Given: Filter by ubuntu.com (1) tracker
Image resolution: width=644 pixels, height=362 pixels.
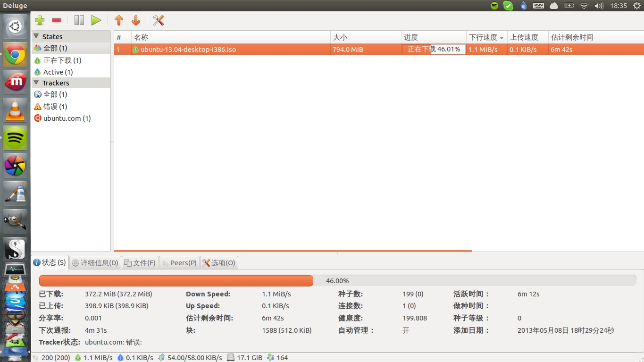Looking at the screenshot, I should click(71, 118).
